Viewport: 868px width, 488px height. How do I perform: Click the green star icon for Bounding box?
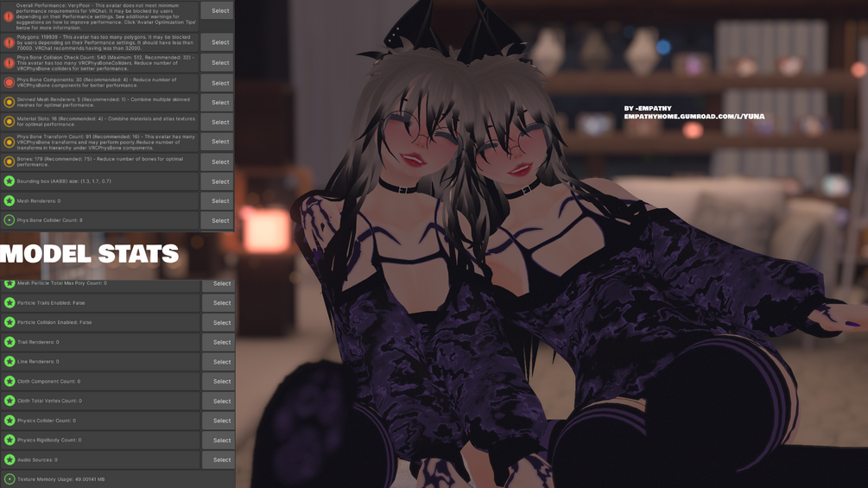pos(9,181)
